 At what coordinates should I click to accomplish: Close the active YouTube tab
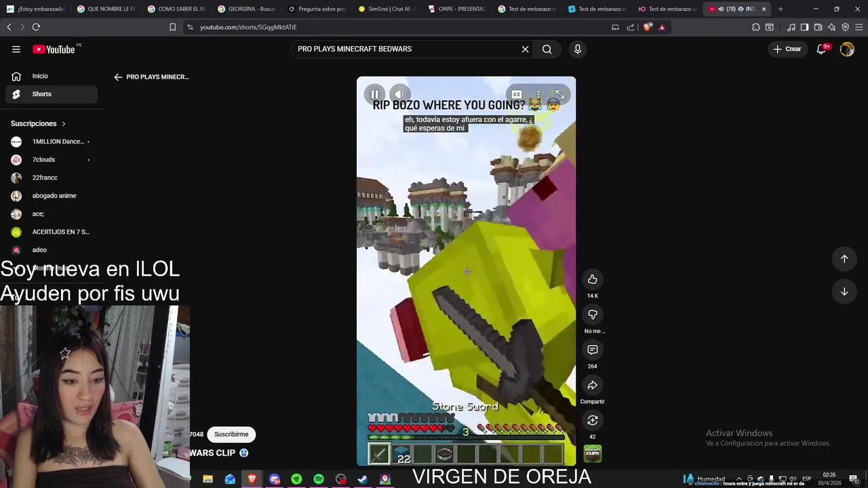pos(764,9)
